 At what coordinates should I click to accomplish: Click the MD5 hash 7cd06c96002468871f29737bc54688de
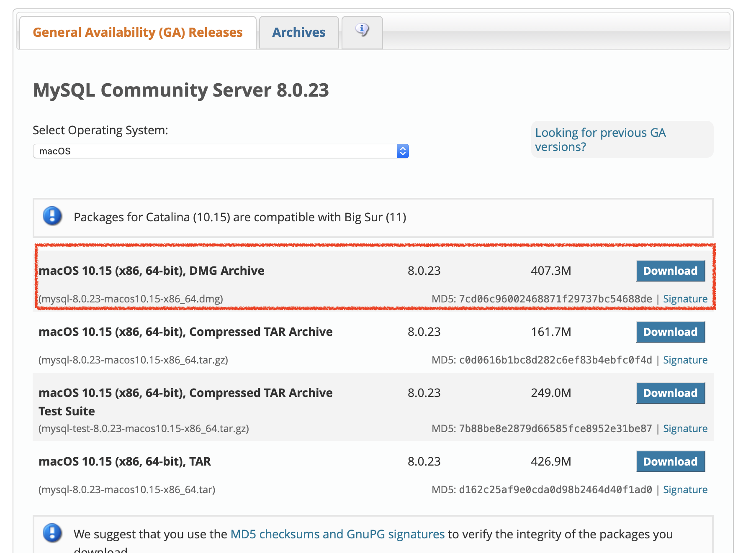point(555,299)
